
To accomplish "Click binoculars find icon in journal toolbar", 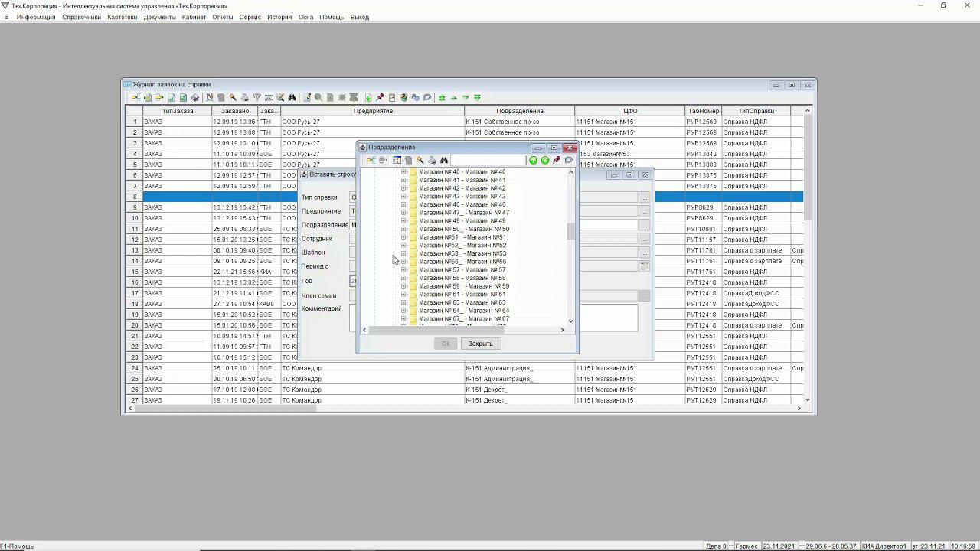I will click(292, 98).
